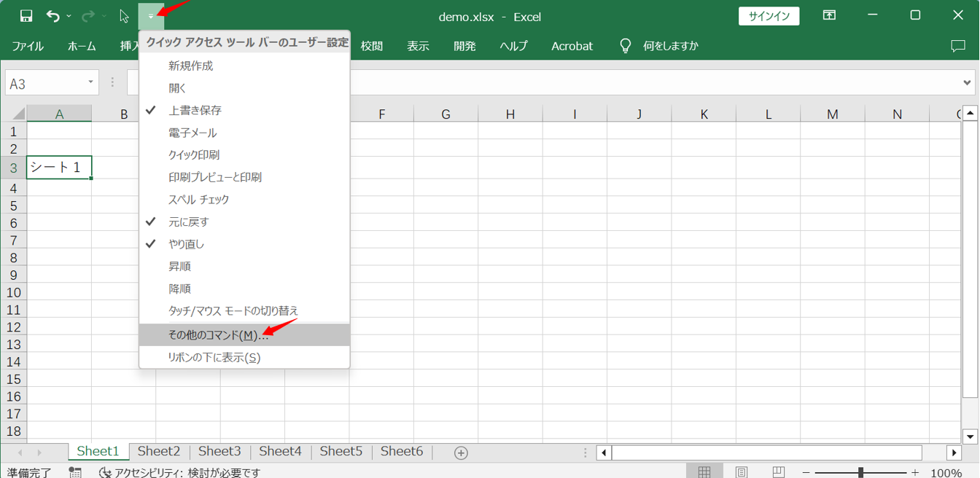This screenshot has height=478, width=980.
Task: Enable 印刷プレビューと印刷 in the menu
Action: click(x=244, y=177)
